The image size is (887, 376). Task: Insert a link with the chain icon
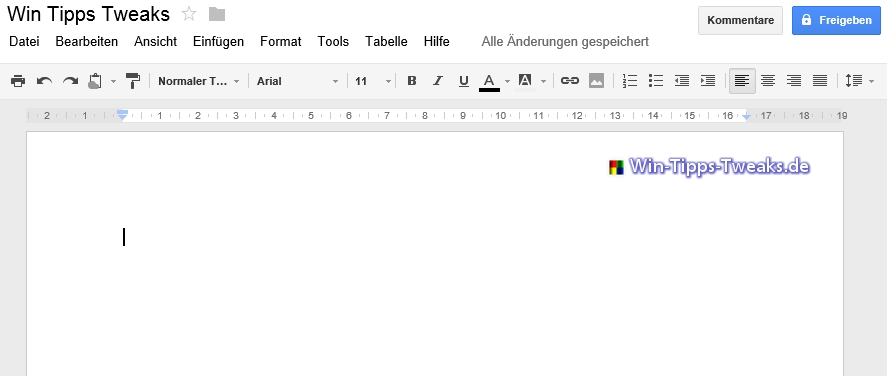(570, 81)
